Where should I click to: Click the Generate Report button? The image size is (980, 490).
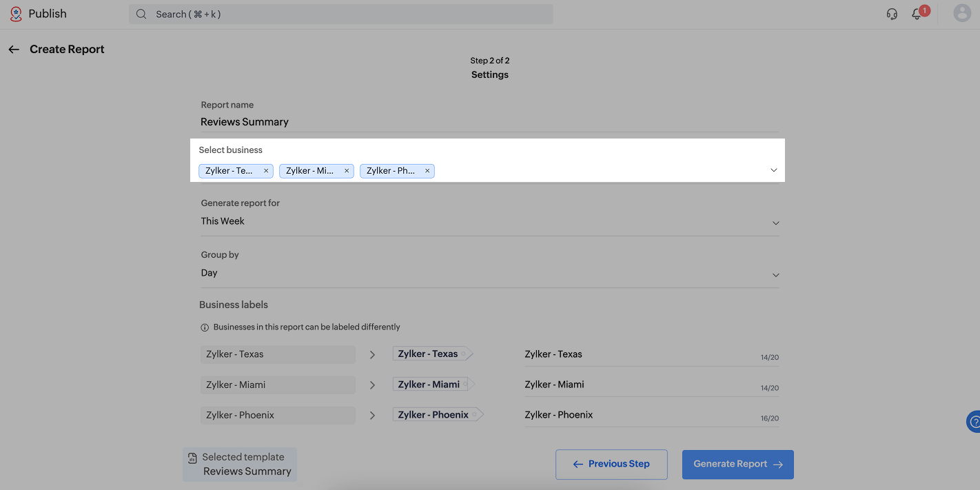(738, 465)
